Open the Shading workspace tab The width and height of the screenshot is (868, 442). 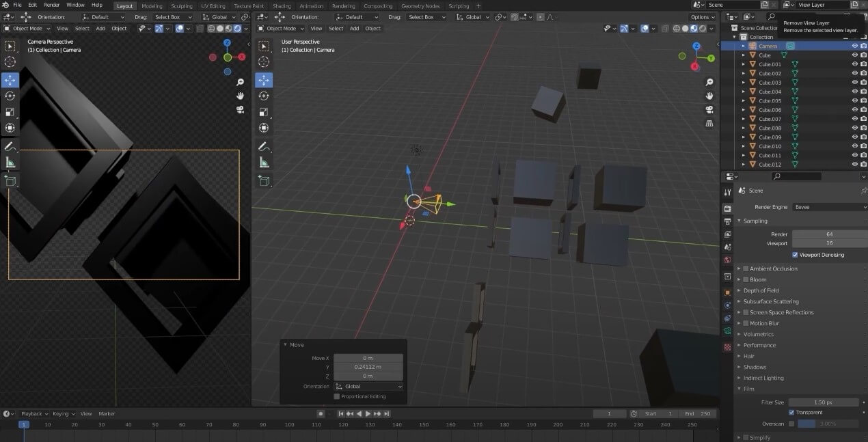[282, 6]
